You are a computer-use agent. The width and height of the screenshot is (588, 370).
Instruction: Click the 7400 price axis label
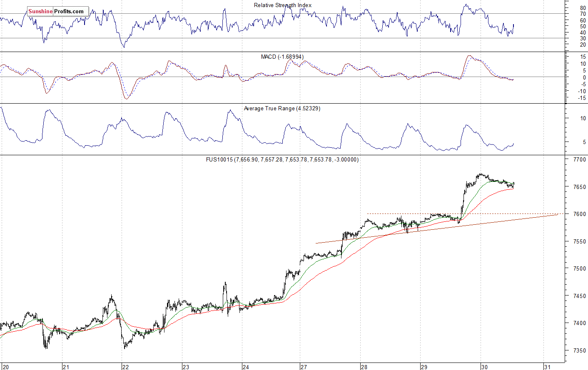580,323
